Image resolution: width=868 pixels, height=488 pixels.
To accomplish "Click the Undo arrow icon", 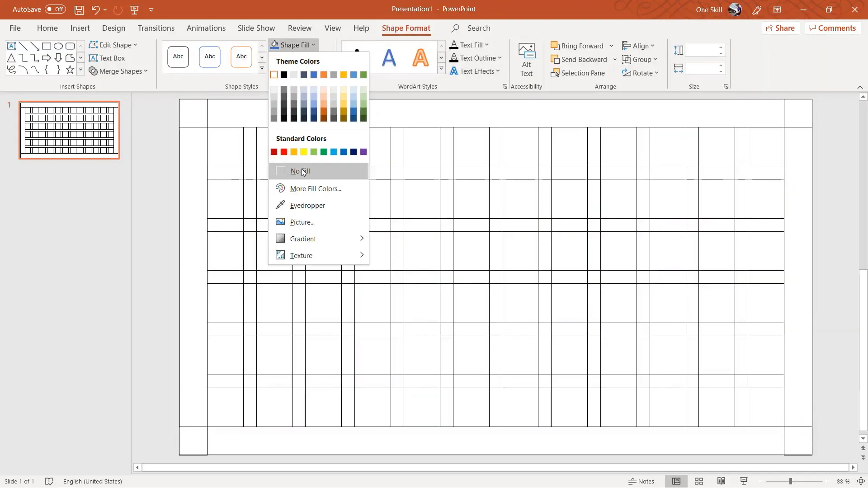I will click(x=95, y=9).
